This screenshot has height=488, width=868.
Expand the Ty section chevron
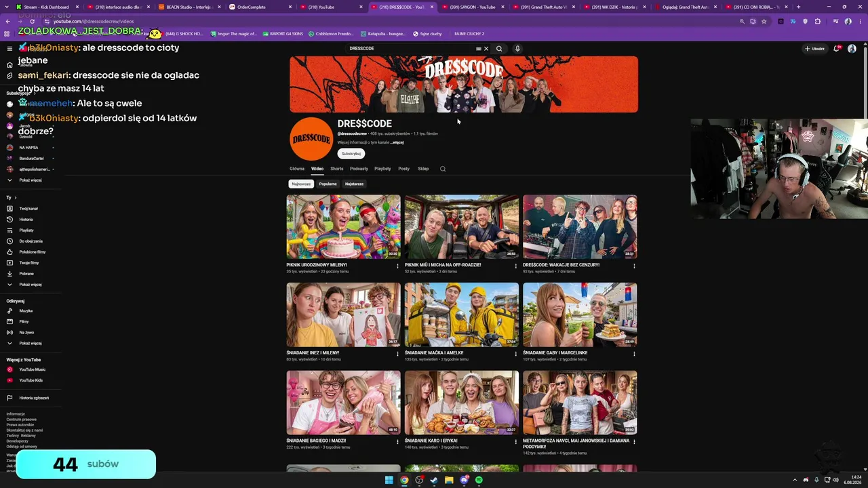tap(15, 198)
